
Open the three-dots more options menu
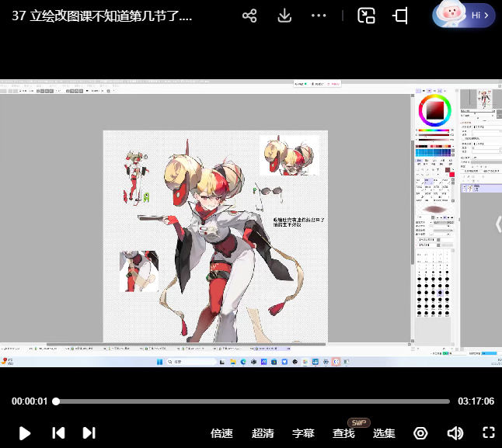click(319, 16)
